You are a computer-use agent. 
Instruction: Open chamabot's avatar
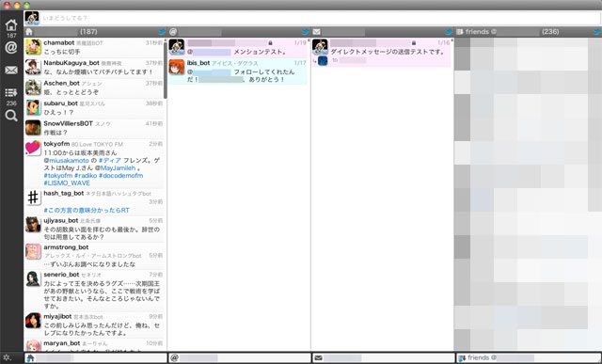pyautogui.click(x=34, y=47)
